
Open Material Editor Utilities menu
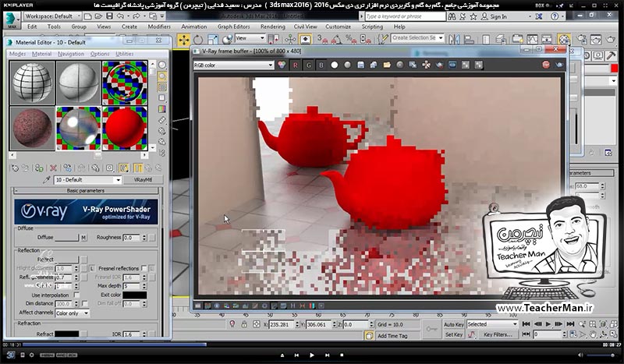pos(125,54)
